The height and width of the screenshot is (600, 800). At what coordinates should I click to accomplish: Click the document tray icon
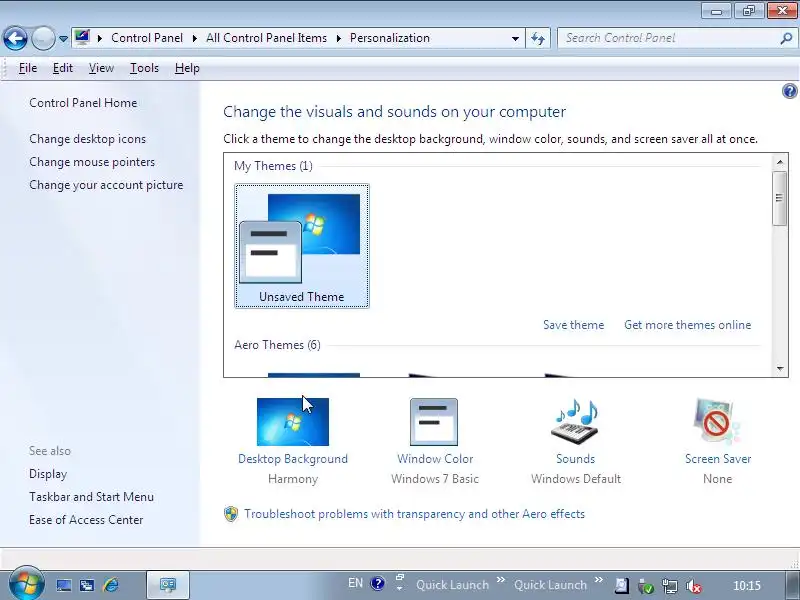[621, 586]
